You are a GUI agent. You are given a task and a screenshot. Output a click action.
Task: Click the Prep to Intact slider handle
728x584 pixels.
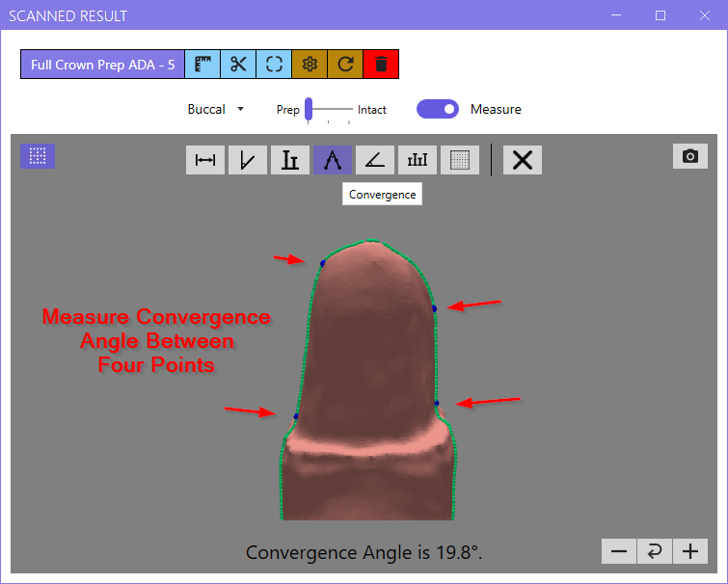[309, 109]
